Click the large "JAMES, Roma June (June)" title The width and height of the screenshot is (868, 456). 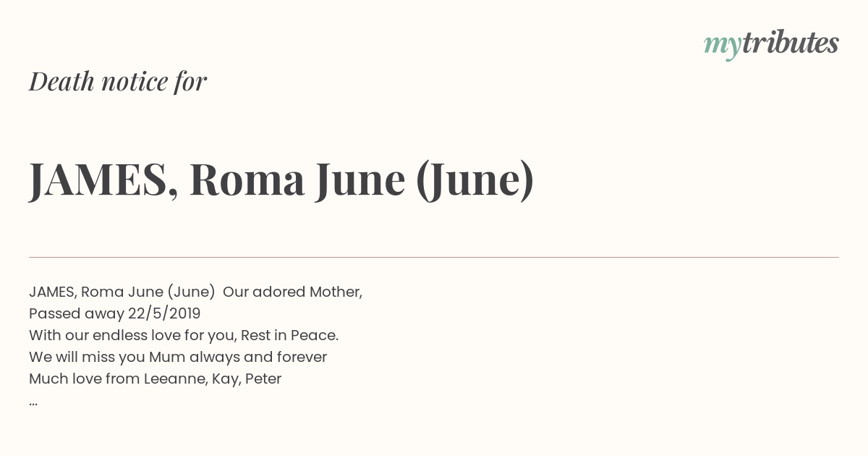coord(281,179)
